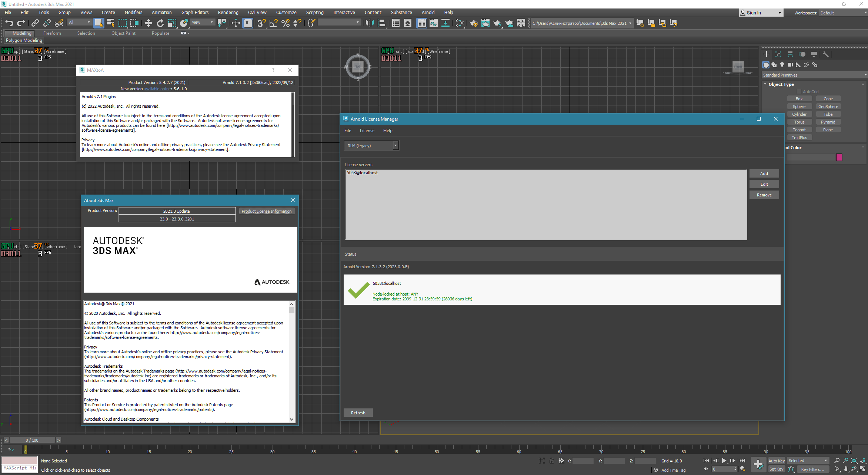Select Cameras category in Create panel
868x475 pixels.
click(790, 65)
